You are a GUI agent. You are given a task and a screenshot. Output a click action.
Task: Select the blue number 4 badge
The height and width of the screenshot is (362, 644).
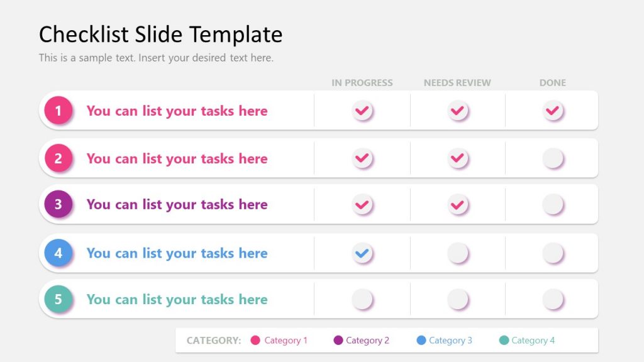click(58, 253)
